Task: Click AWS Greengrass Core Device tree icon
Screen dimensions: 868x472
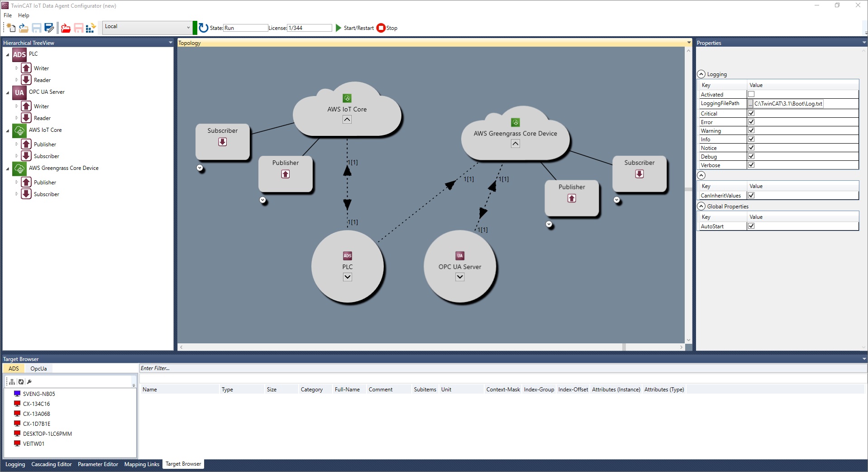Action: (x=19, y=169)
